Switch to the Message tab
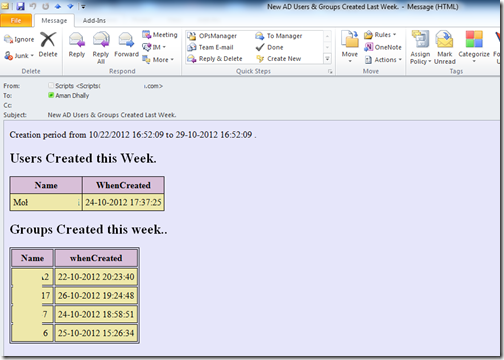This screenshot has width=504, height=360. coord(54,20)
